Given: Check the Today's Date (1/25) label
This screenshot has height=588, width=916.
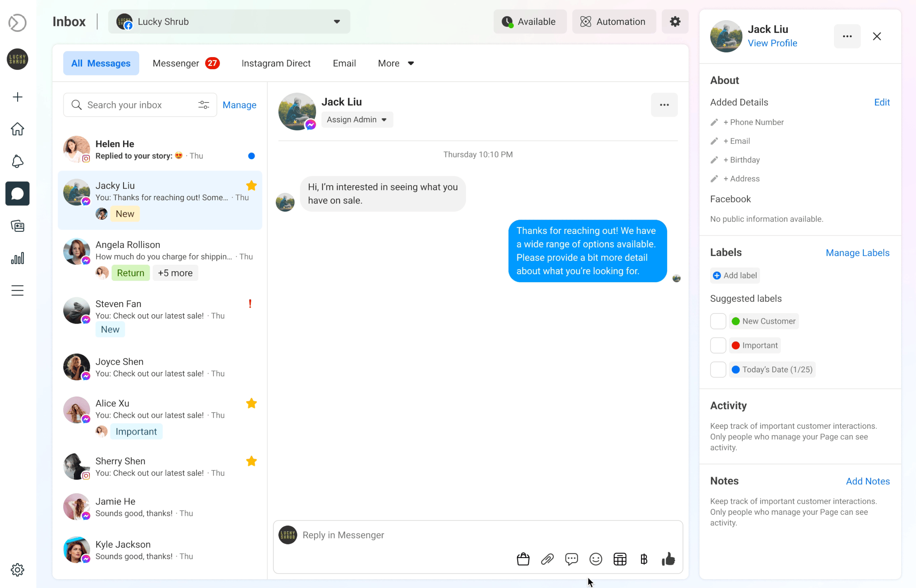Looking at the screenshot, I should coord(718,369).
